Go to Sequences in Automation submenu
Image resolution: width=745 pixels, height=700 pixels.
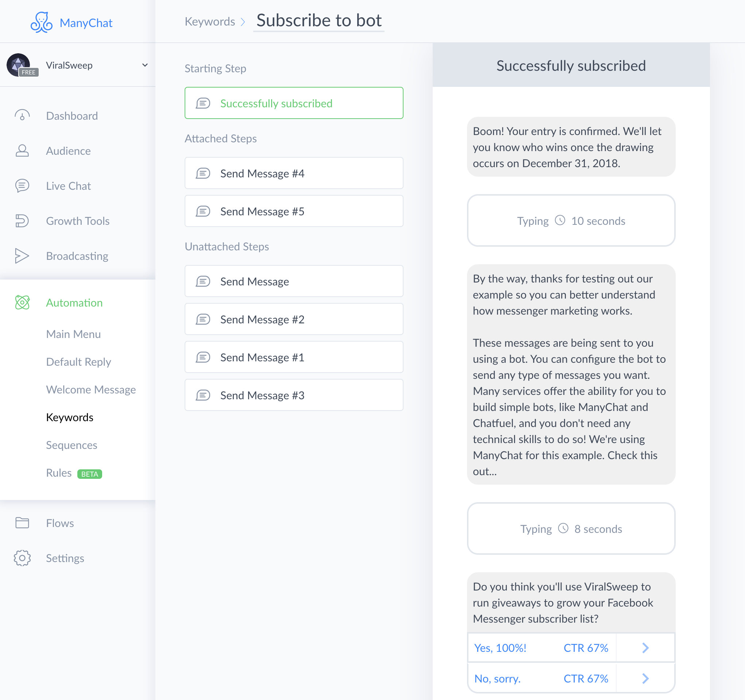click(x=72, y=445)
